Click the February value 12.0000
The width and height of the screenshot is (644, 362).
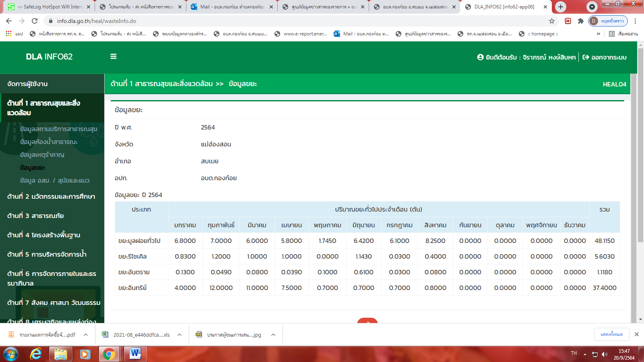[x=221, y=288]
